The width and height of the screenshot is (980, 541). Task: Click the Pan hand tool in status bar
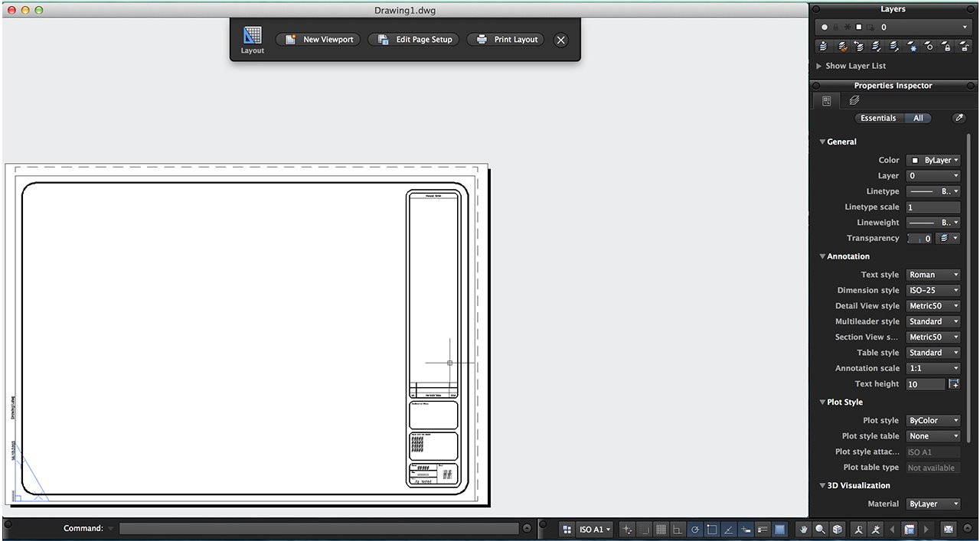coord(803,529)
